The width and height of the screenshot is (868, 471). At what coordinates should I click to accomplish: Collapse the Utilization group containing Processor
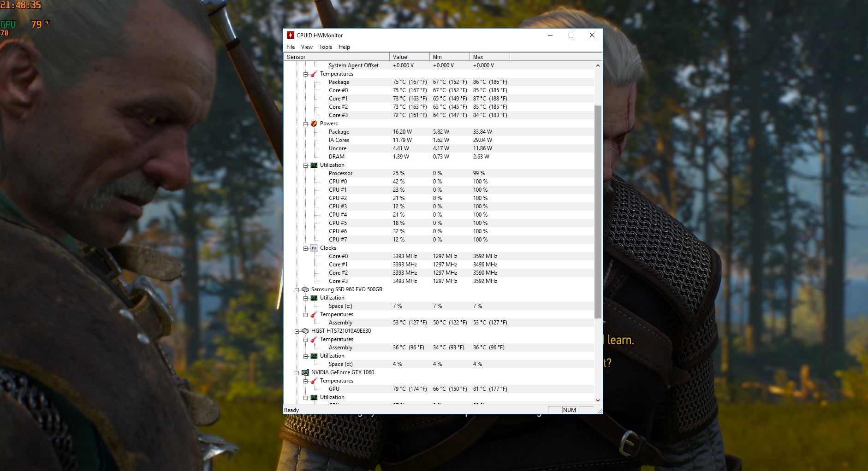click(x=305, y=165)
